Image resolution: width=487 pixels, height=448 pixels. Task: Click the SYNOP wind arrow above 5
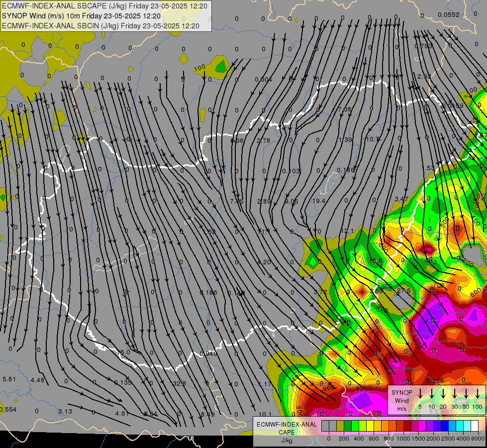coord(420,393)
